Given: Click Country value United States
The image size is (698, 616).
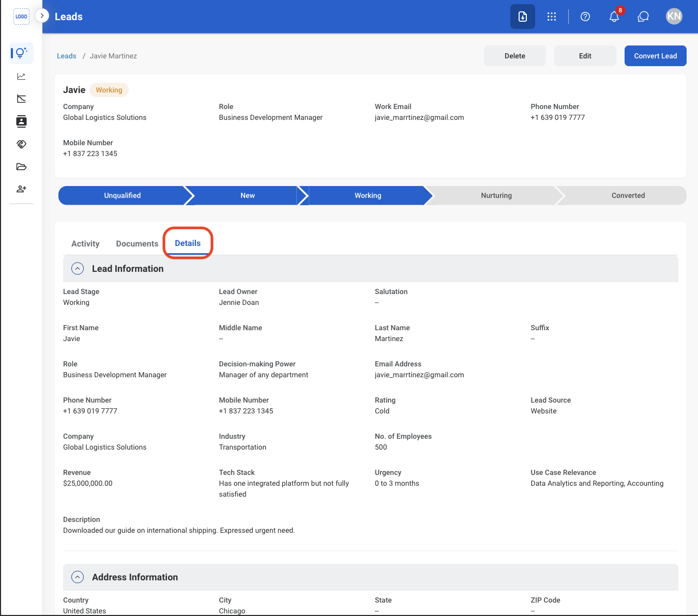Looking at the screenshot, I should click(x=84, y=611).
